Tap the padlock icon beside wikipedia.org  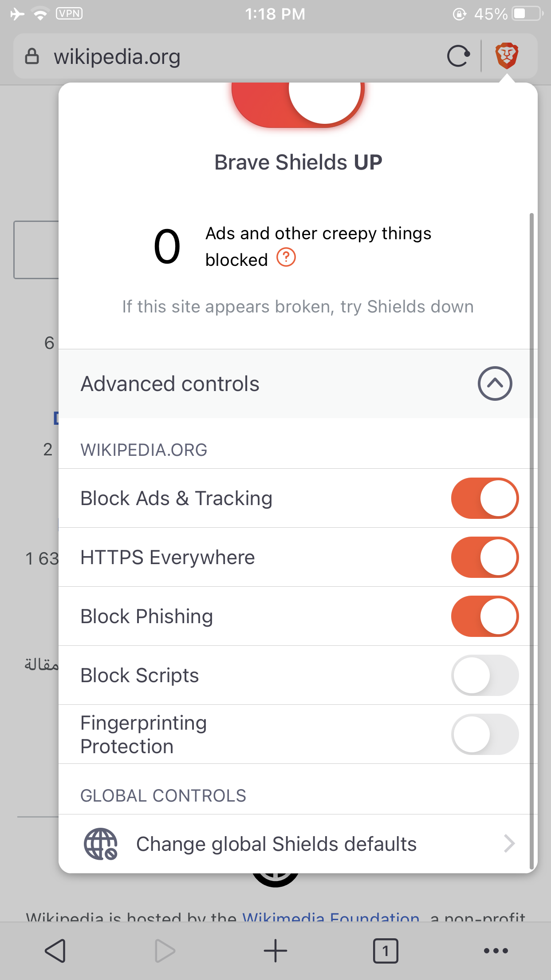click(x=32, y=56)
